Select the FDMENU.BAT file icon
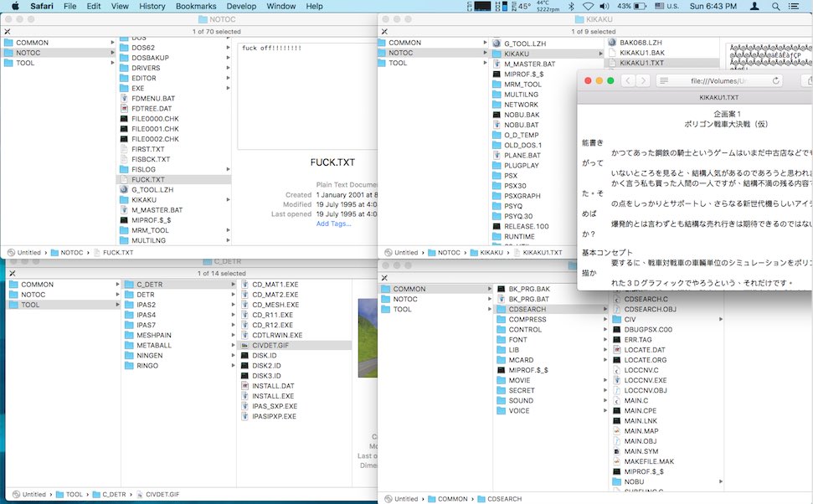The height and width of the screenshot is (504, 813). point(124,98)
